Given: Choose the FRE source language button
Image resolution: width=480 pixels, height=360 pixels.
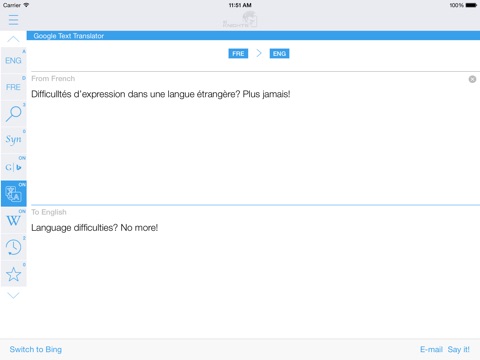Looking at the screenshot, I should pyautogui.click(x=238, y=54).
